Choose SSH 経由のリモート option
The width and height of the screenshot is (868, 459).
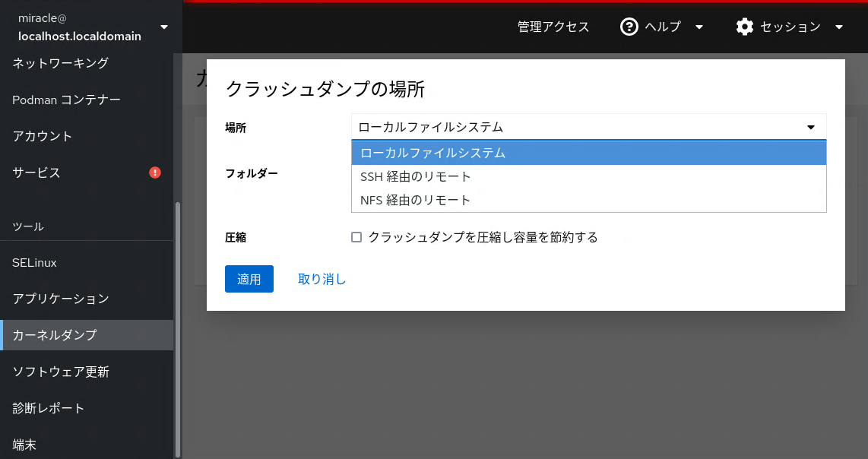588,176
